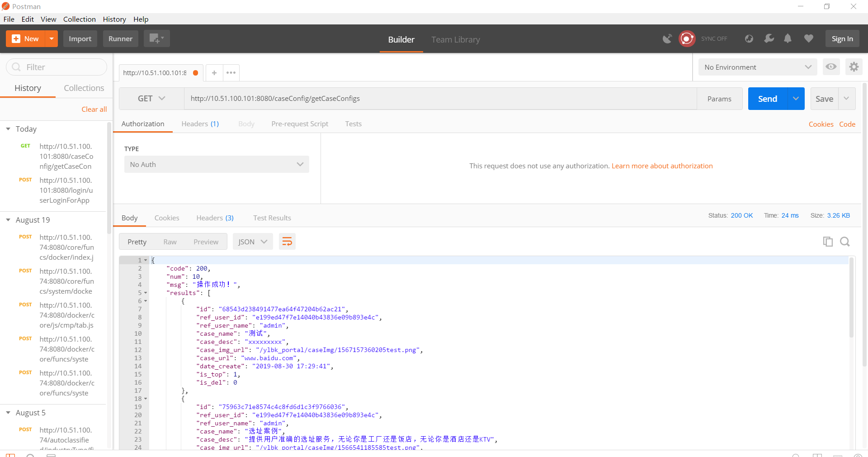This screenshot has width=868, height=457.
Task: Click the browse globe icon in header
Action: tap(749, 39)
